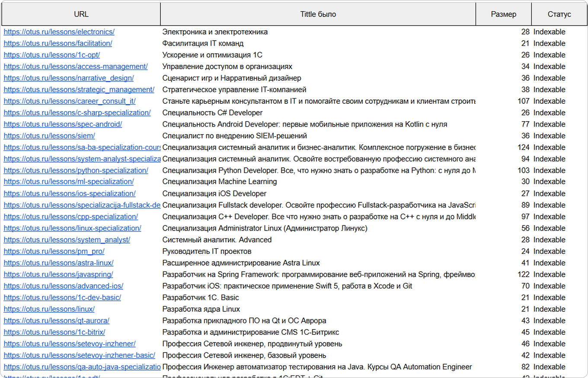This screenshot has height=378, width=588.
Task: Open the ios-specialization link
Action: pos(70,193)
